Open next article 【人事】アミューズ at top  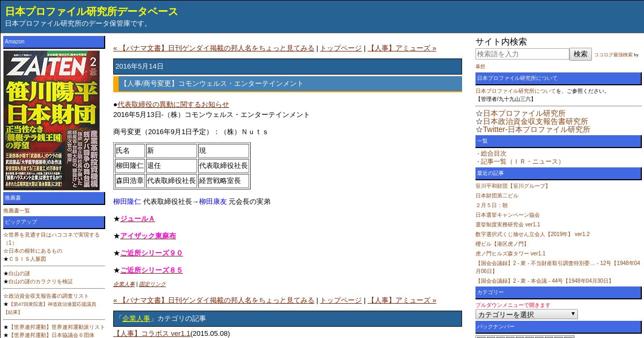click(x=402, y=48)
